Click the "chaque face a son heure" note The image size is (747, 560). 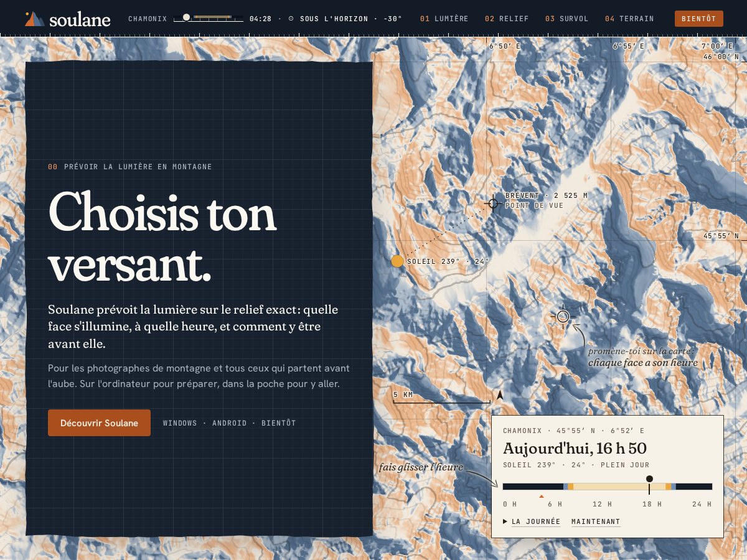(x=643, y=363)
